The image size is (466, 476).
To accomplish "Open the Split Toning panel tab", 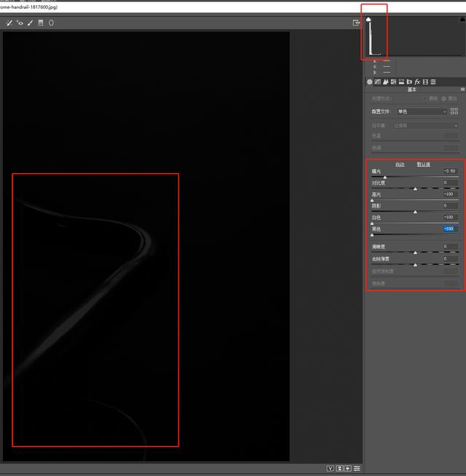I will 401,82.
